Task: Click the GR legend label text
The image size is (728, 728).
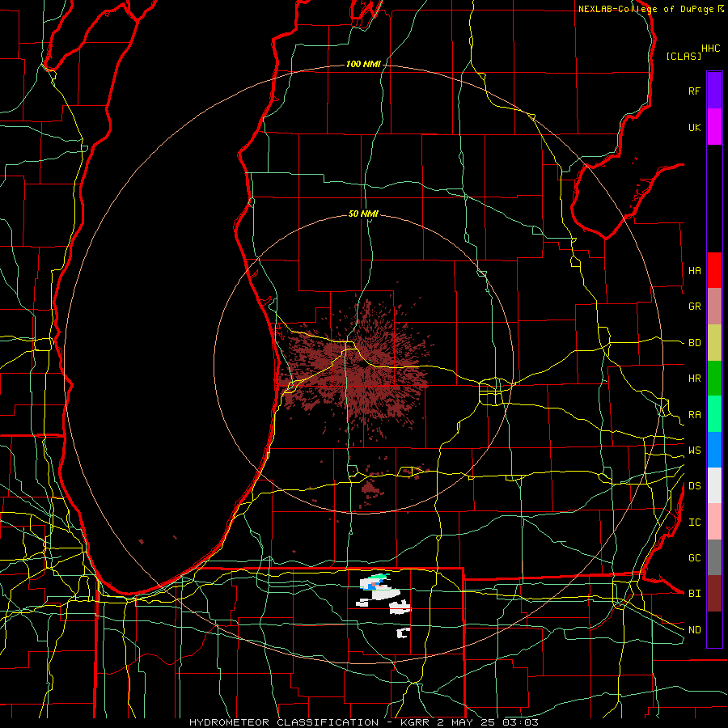Action: [x=695, y=307]
